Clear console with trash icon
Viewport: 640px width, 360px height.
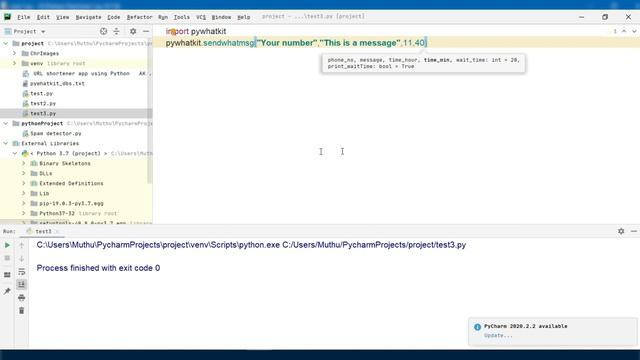pos(22,311)
